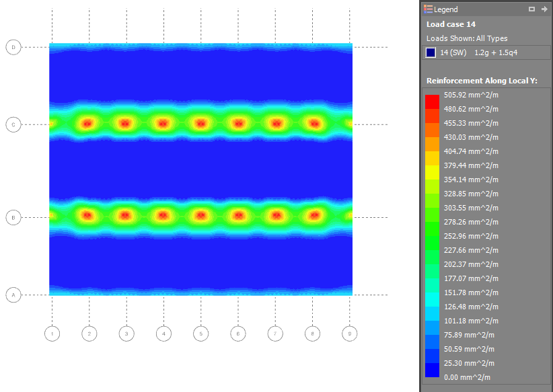Screen dimensions: 553x392
Task: Click the legend value 430.03 mm^2/m
Action: tap(471, 137)
